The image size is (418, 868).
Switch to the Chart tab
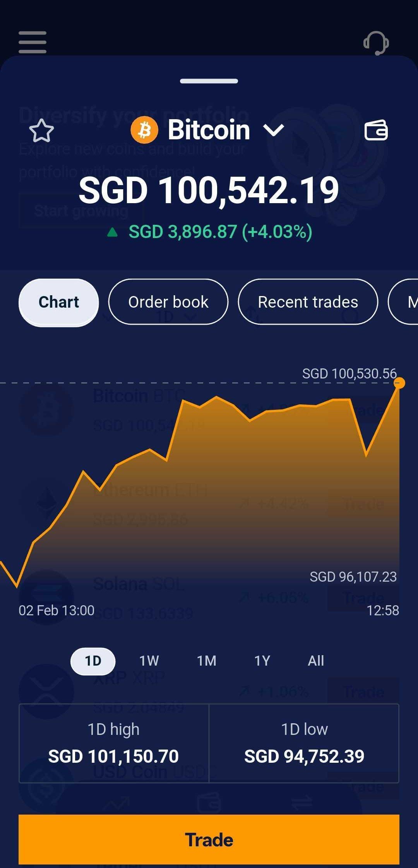point(59,302)
